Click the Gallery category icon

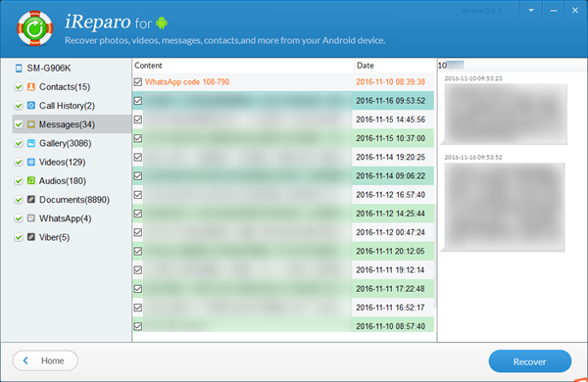coord(31,143)
